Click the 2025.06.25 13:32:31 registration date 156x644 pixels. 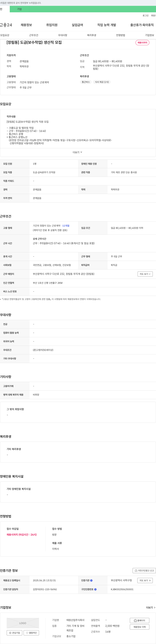(x=44, y=580)
